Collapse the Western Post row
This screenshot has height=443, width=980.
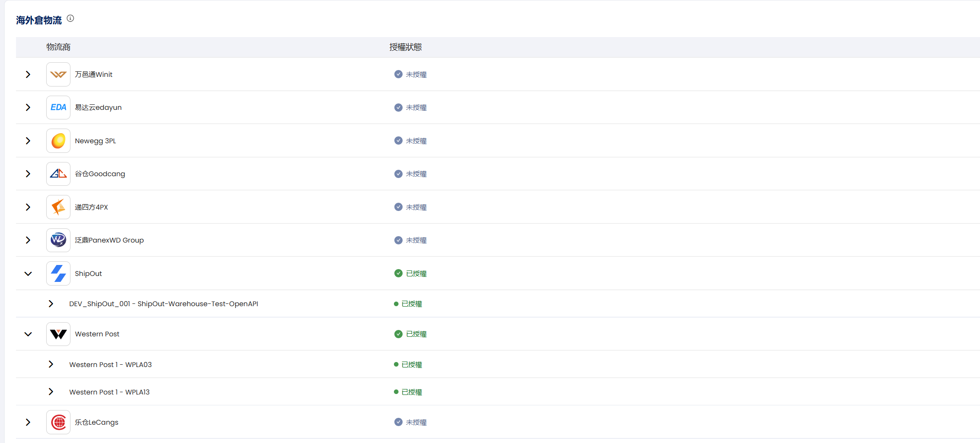pos(28,334)
